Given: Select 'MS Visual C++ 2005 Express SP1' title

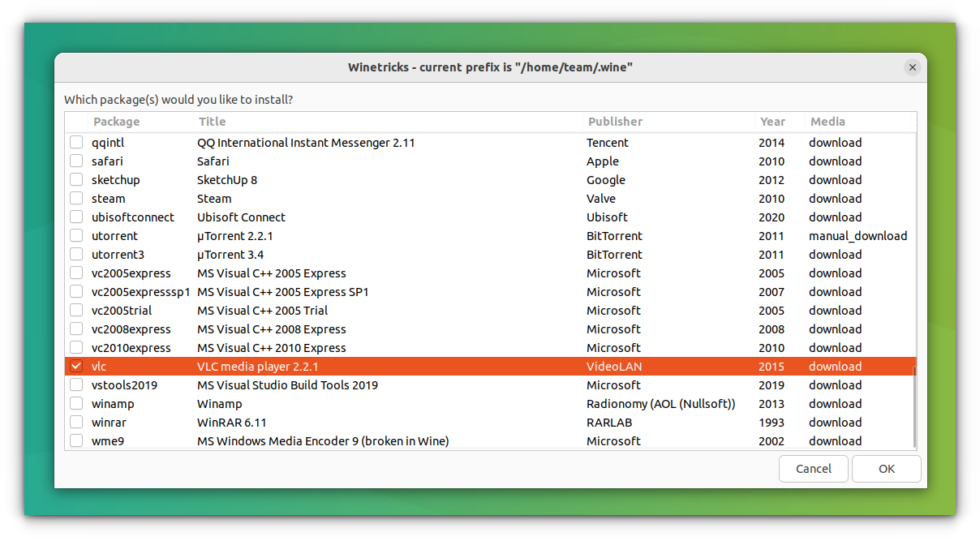Looking at the screenshot, I should (283, 292).
